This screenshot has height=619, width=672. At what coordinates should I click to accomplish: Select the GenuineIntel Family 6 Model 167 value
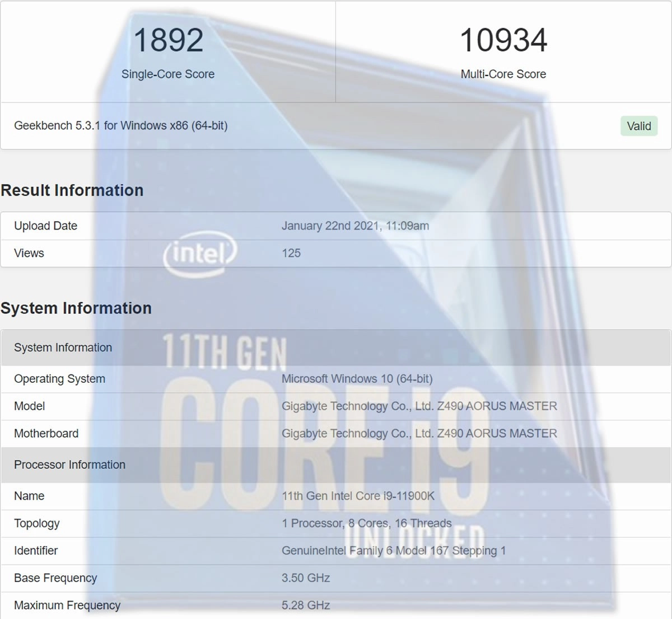tap(394, 551)
